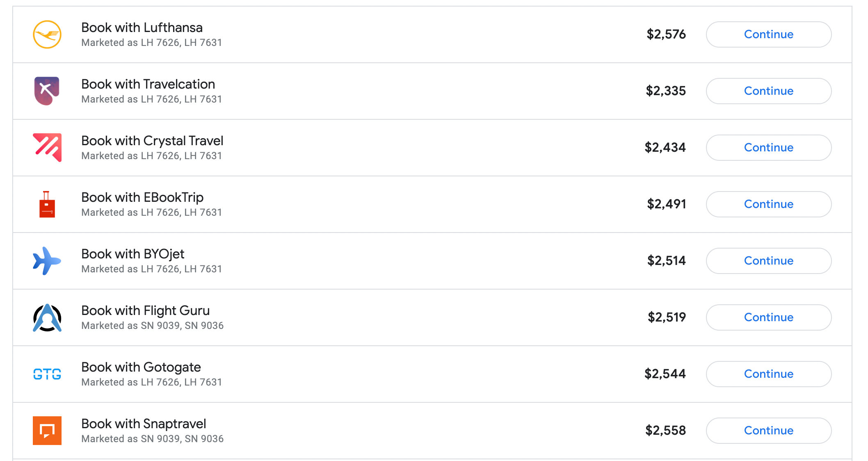Click the EBookTrip red suitcase icon
The height and width of the screenshot is (461, 868).
point(47,204)
